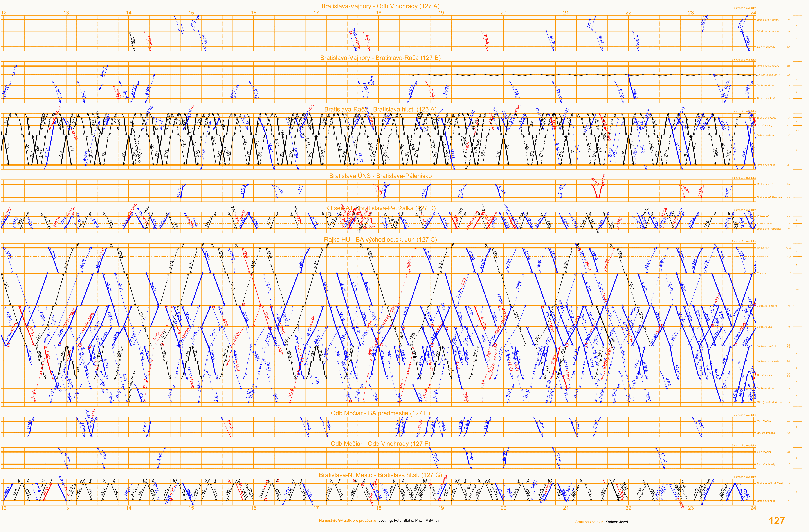Click red train number 55804 in Pálenisko section
This screenshot has height=532, width=809.
click(x=686, y=190)
